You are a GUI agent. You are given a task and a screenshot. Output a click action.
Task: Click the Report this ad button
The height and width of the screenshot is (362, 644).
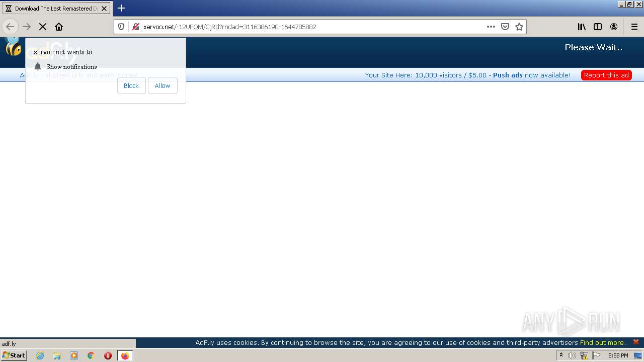(606, 75)
